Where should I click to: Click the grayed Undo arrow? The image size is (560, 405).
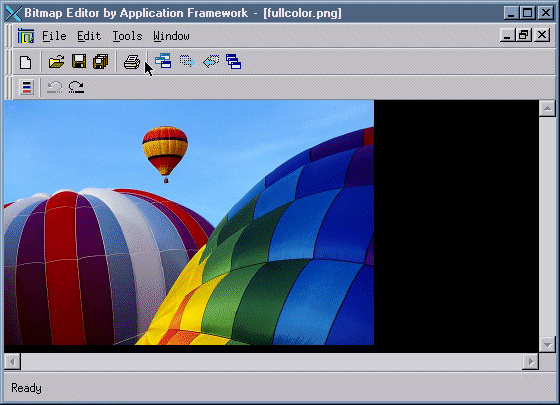point(55,87)
